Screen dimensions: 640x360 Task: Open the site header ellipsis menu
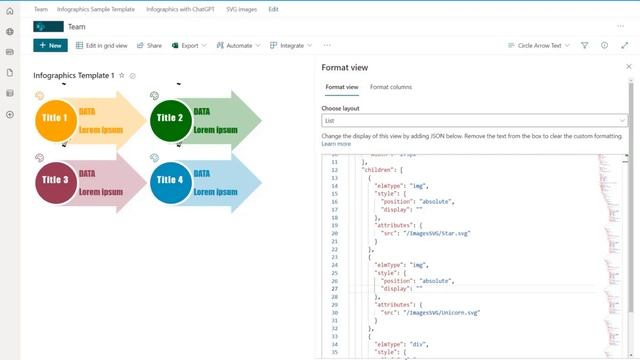coord(620,26)
